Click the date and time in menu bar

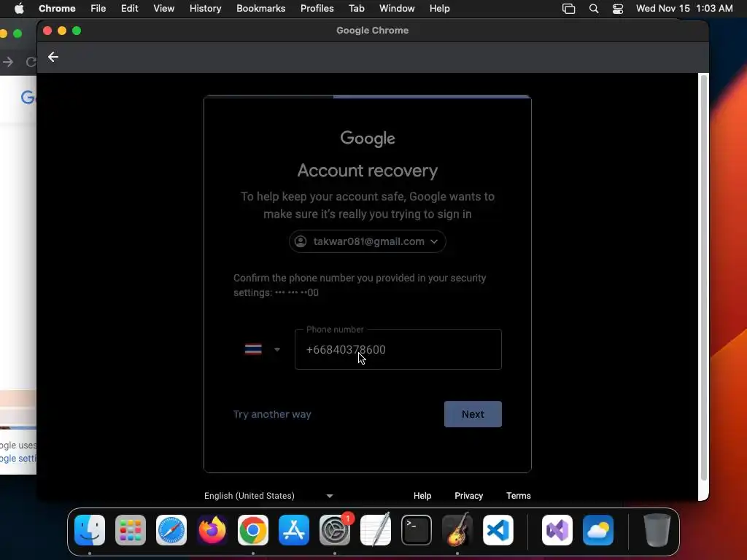point(684,8)
